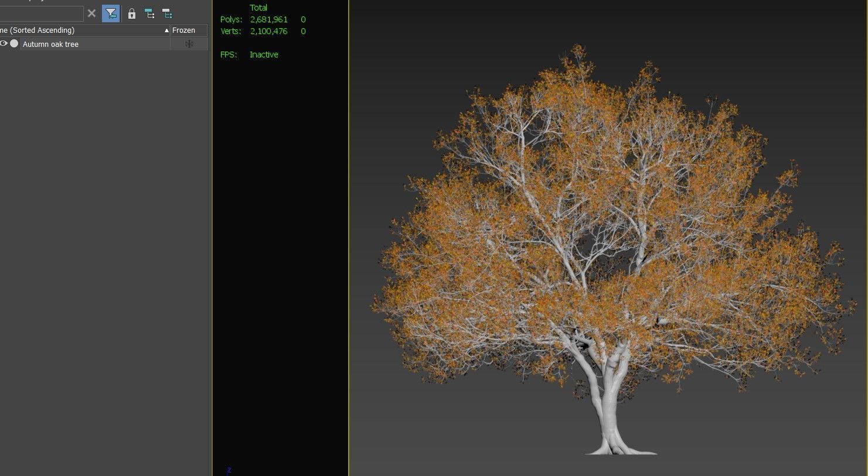Image resolution: width=868 pixels, height=476 pixels.
Task: Toggle the selection filter funnel icon
Action: point(111,13)
